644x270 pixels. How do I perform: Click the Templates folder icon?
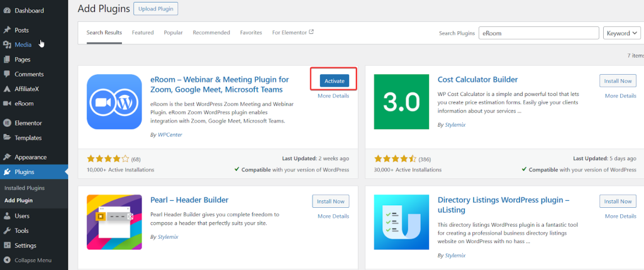[x=7, y=138]
